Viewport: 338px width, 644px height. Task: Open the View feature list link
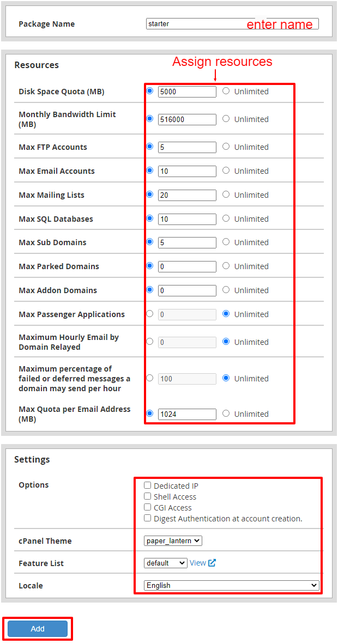tap(197, 563)
